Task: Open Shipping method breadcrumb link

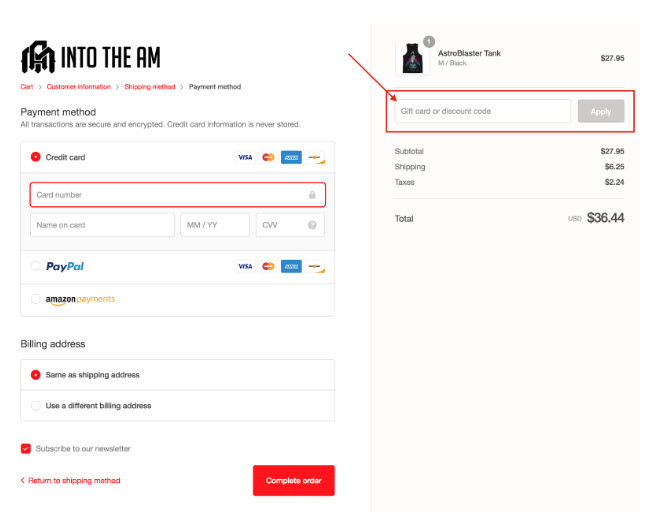Action: pos(150,87)
